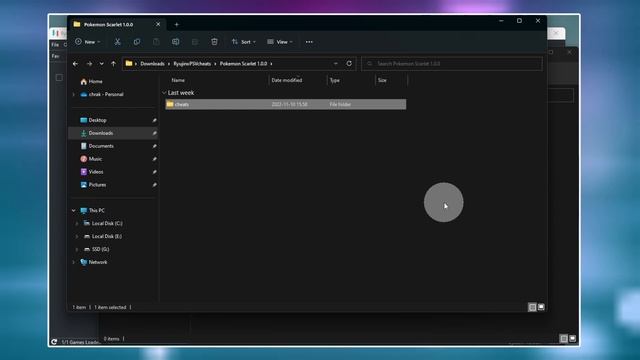The width and height of the screenshot is (640, 360).
Task: Unpin Music using its pin icon
Action: [x=154, y=159]
